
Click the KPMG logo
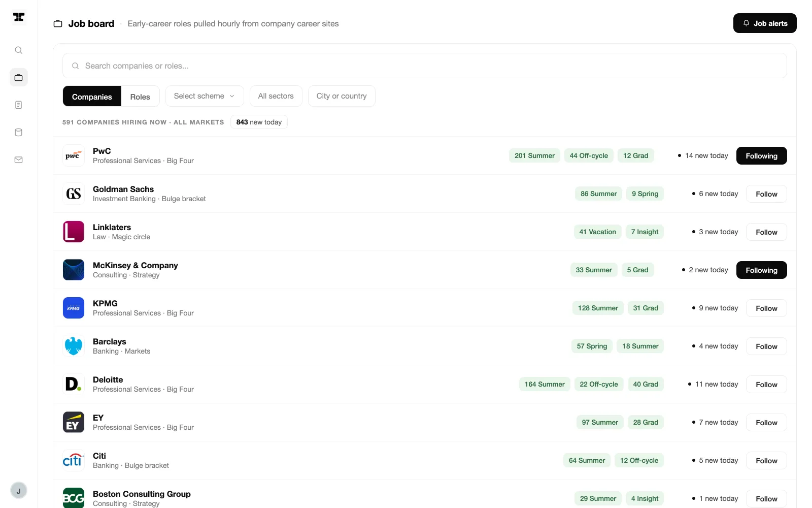pos(74,308)
